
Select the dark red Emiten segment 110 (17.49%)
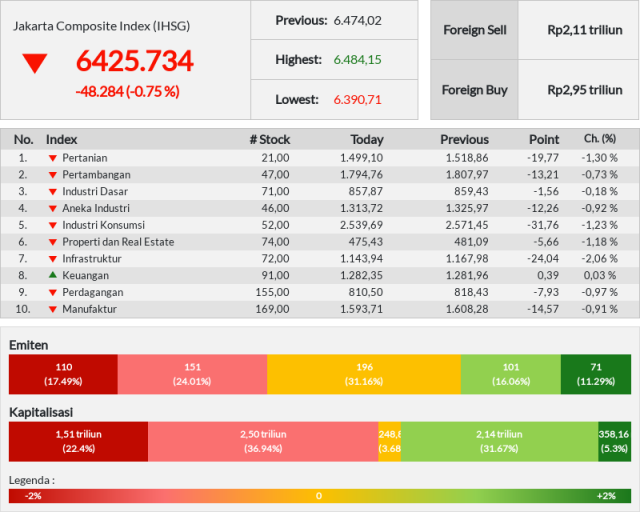(x=63, y=374)
